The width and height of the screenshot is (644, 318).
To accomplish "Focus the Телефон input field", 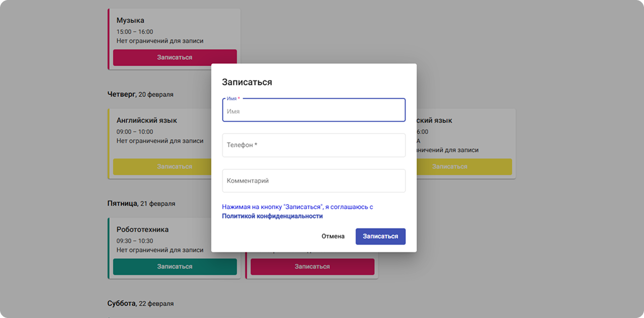I will point(313,145).
